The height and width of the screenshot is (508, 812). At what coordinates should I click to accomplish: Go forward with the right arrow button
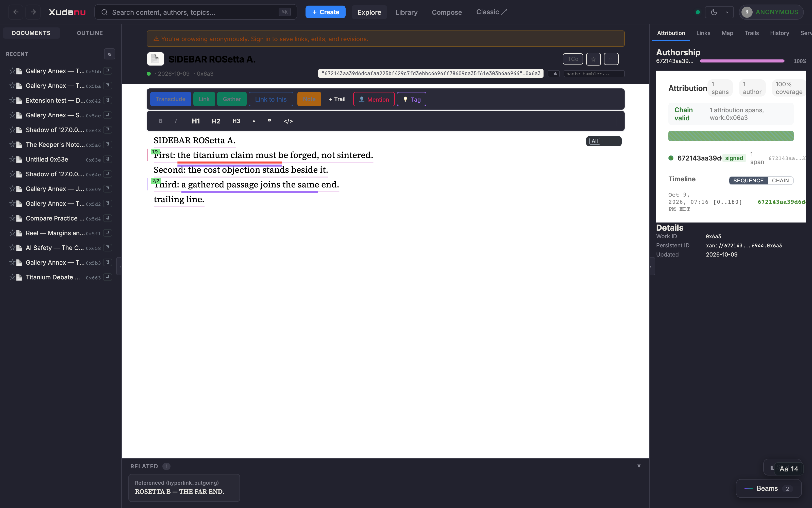(33, 12)
